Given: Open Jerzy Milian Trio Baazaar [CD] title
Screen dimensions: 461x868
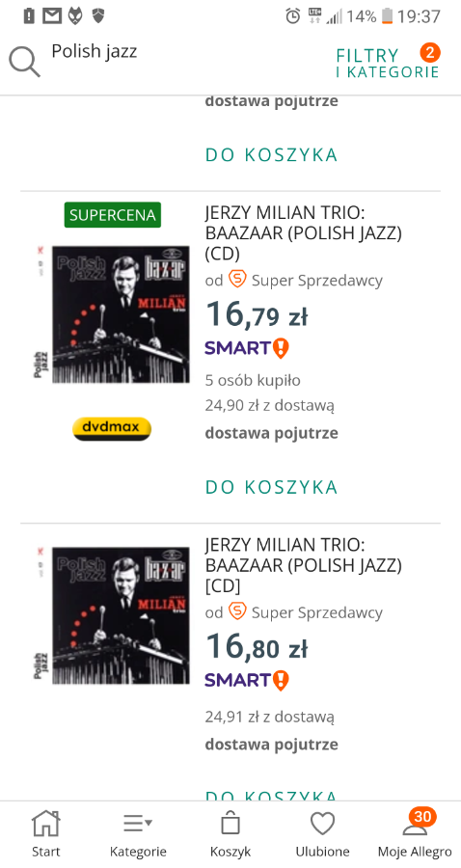Looking at the screenshot, I should (x=303, y=565).
